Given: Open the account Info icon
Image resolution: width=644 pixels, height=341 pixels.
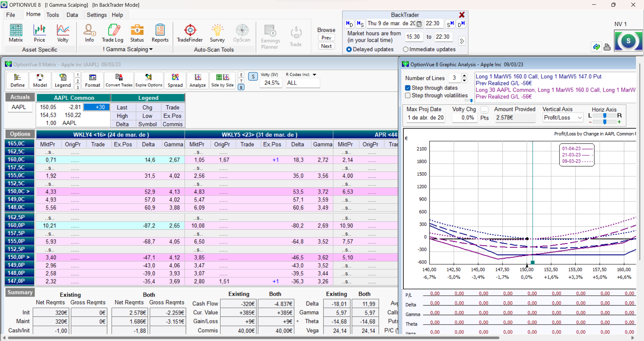Looking at the screenshot, I should pyautogui.click(x=89, y=33).
